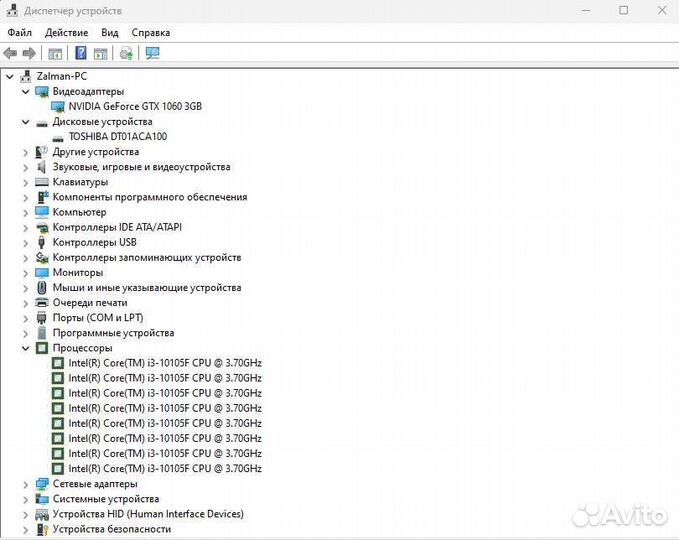The width and height of the screenshot is (679, 540).
Task: Open the Справка menu
Action: pyautogui.click(x=150, y=32)
